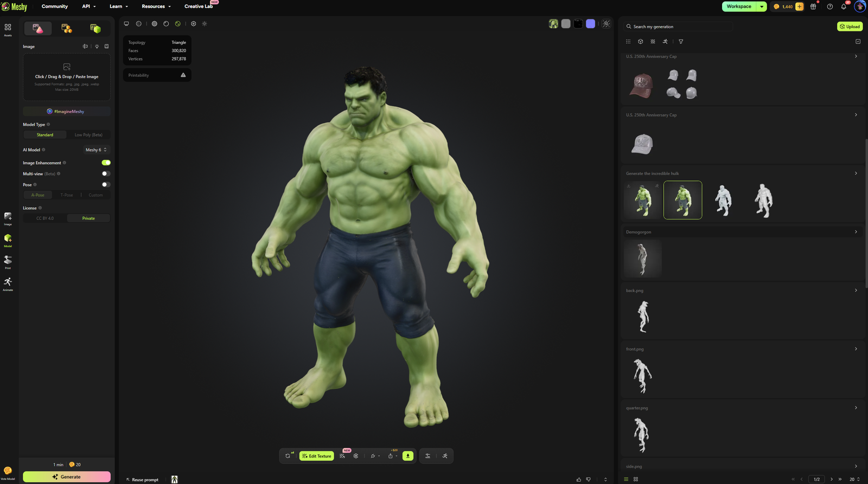This screenshot has height=484, width=868.
Task: Filter generations with the funnel icon
Action: click(x=681, y=41)
